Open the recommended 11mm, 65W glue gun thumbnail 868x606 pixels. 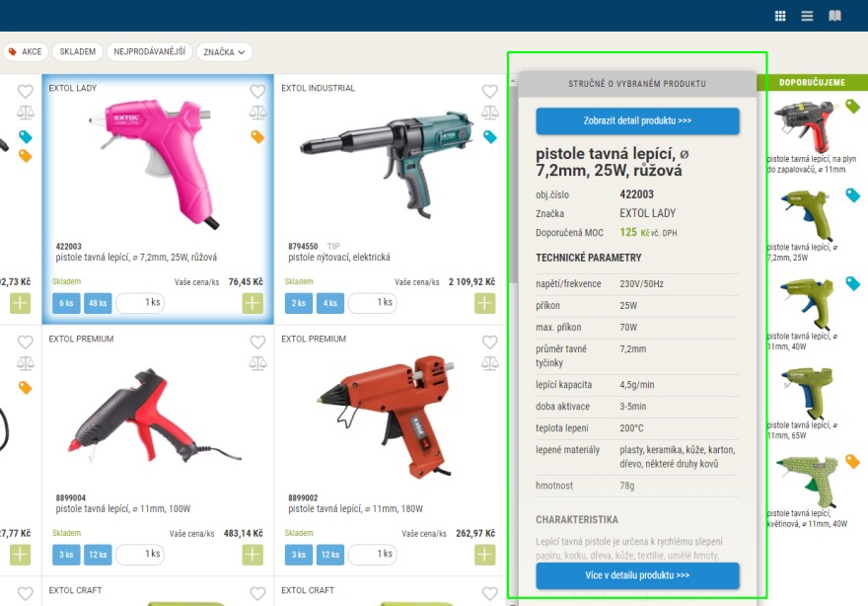[x=806, y=392]
